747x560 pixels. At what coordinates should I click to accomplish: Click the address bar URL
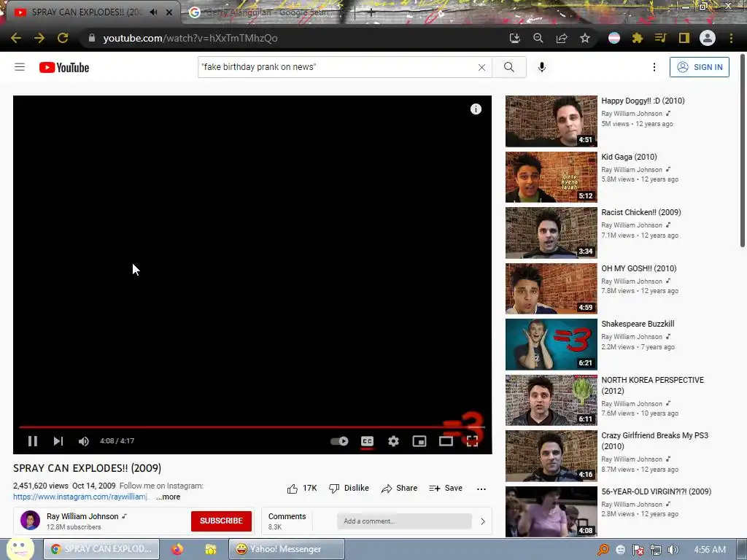pyautogui.click(x=190, y=38)
